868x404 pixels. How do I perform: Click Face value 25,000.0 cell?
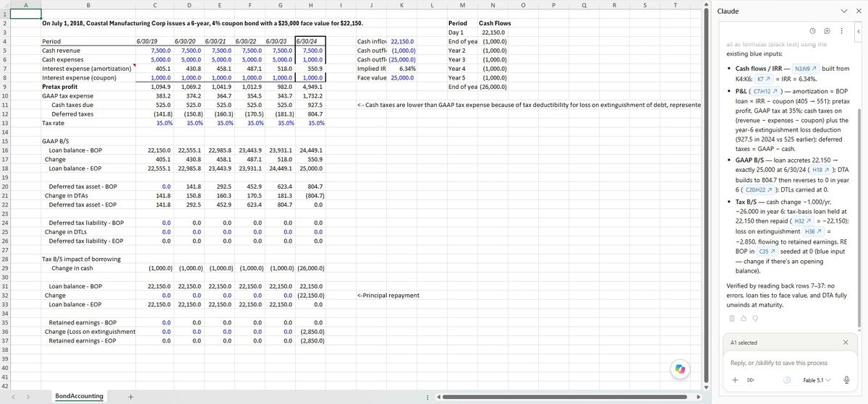[402, 77]
